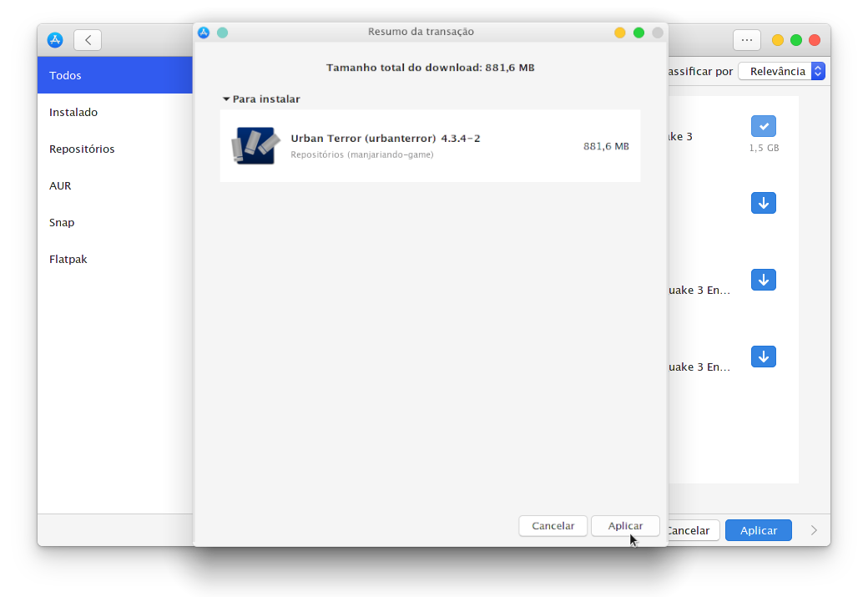This screenshot has width=868, height=597.
Task: Click the download arrow just below 1,5 GB
Action: (763, 203)
